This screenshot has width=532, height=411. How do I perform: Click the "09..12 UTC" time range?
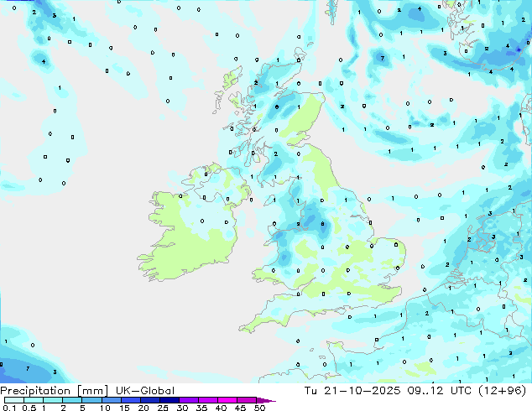(440, 391)
